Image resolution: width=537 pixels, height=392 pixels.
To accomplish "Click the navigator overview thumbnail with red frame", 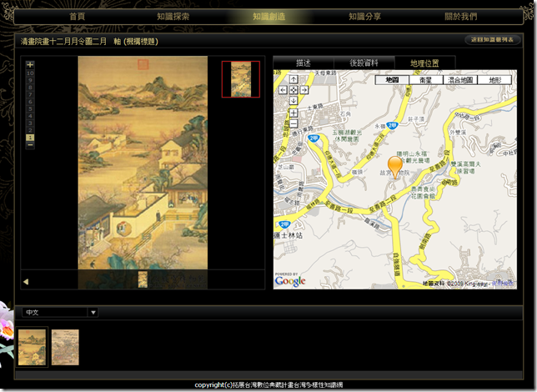I will [x=241, y=79].
